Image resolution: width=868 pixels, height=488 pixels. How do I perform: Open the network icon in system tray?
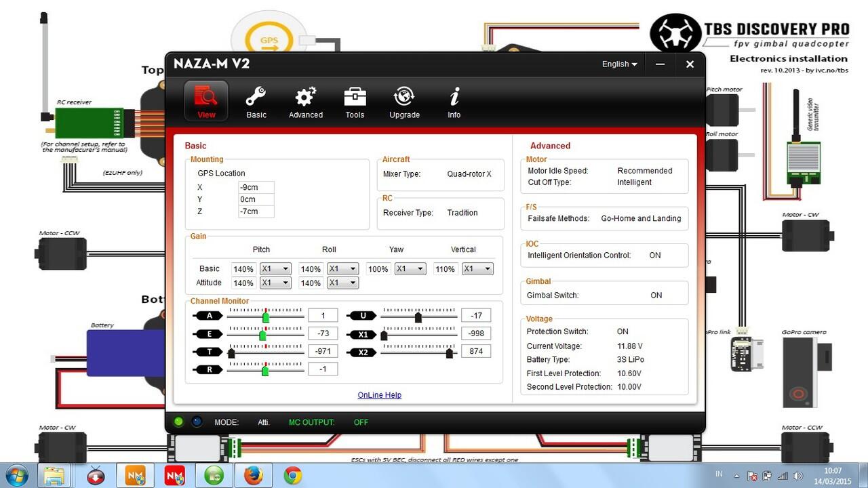(783, 476)
